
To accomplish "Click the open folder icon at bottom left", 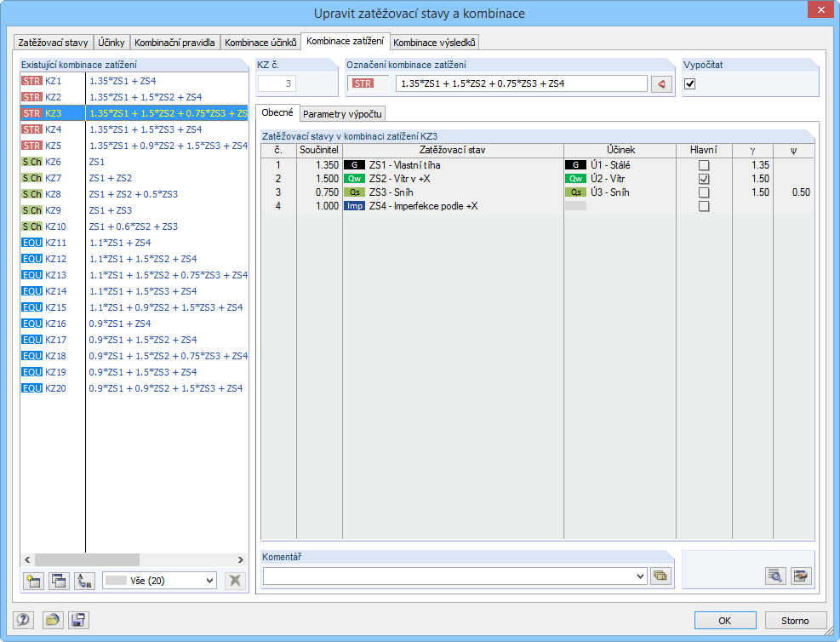I will (x=53, y=620).
